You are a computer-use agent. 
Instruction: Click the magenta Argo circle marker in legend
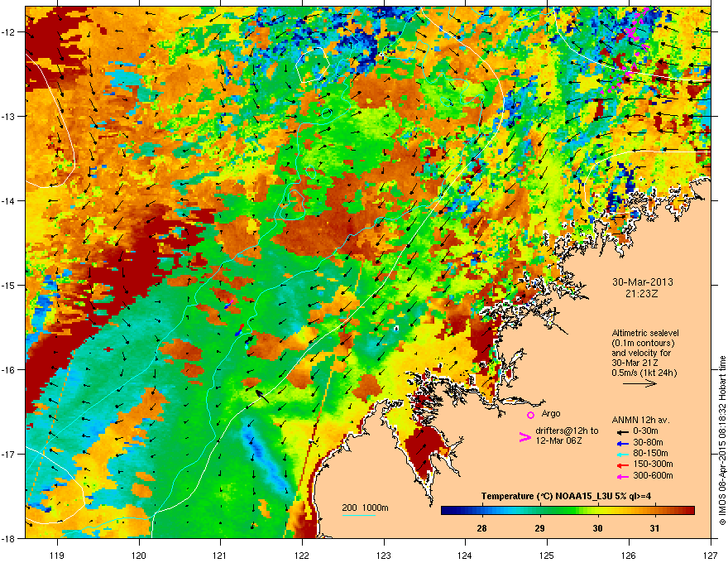point(530,415)
